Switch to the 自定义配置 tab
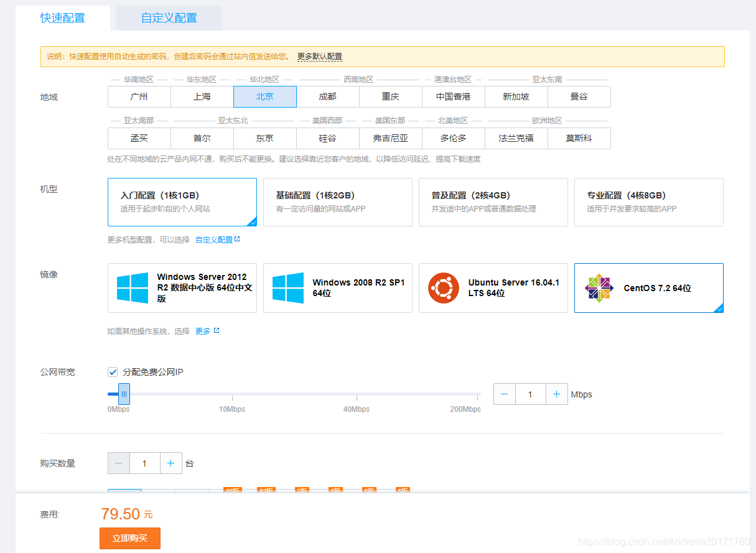This screenshot has width=756, height=553. (169, 18)
